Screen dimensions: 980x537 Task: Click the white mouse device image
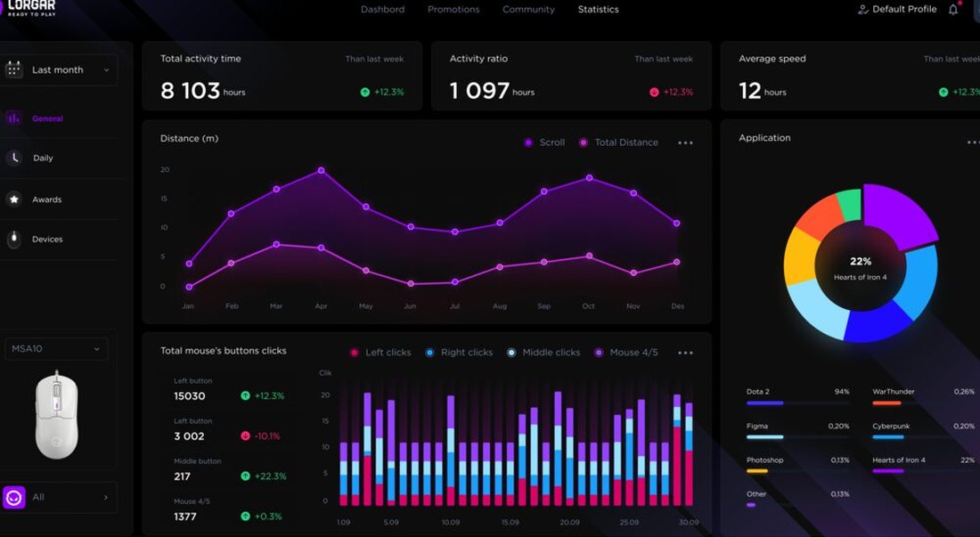click(x=57, y=415)
